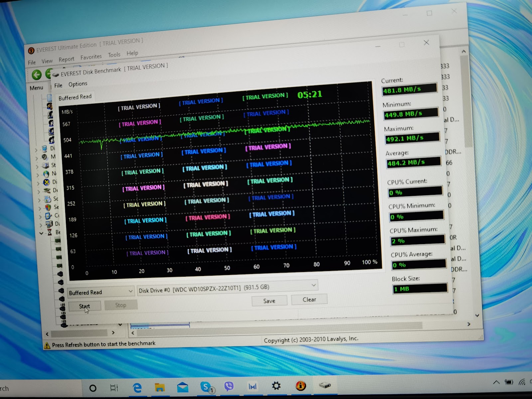Viewport: 532px width, 399px height.
Task: Click the elapsed time 05:21 on graph
Action: 310,95
